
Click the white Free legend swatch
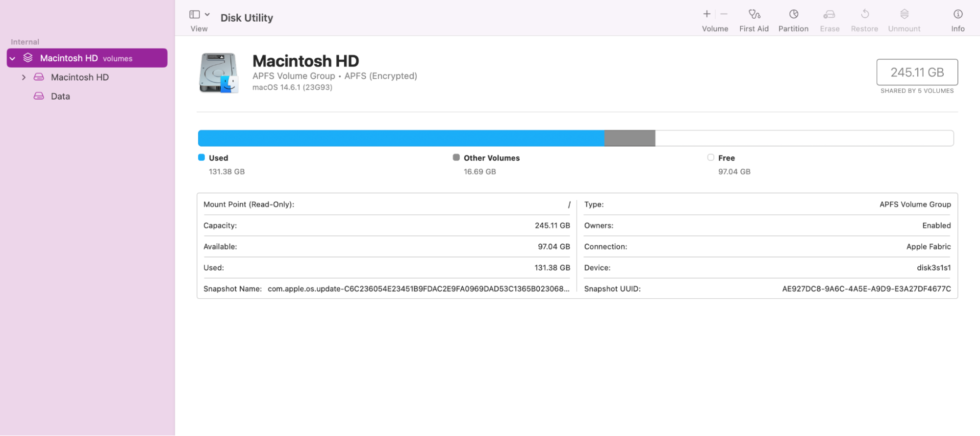click(711, 157)
